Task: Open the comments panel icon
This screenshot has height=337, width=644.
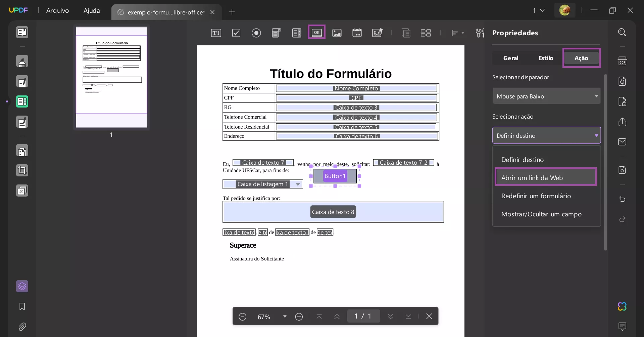Action: click(622, 326)
